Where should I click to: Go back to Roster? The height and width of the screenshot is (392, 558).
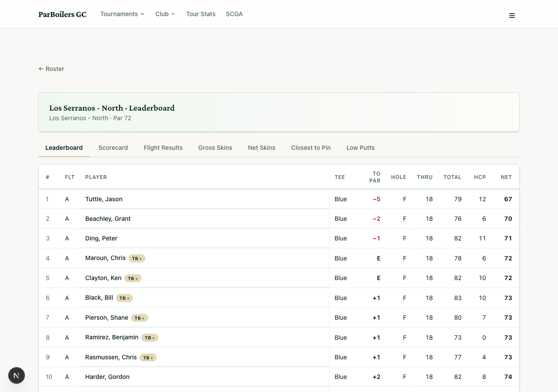pos(51,69)
